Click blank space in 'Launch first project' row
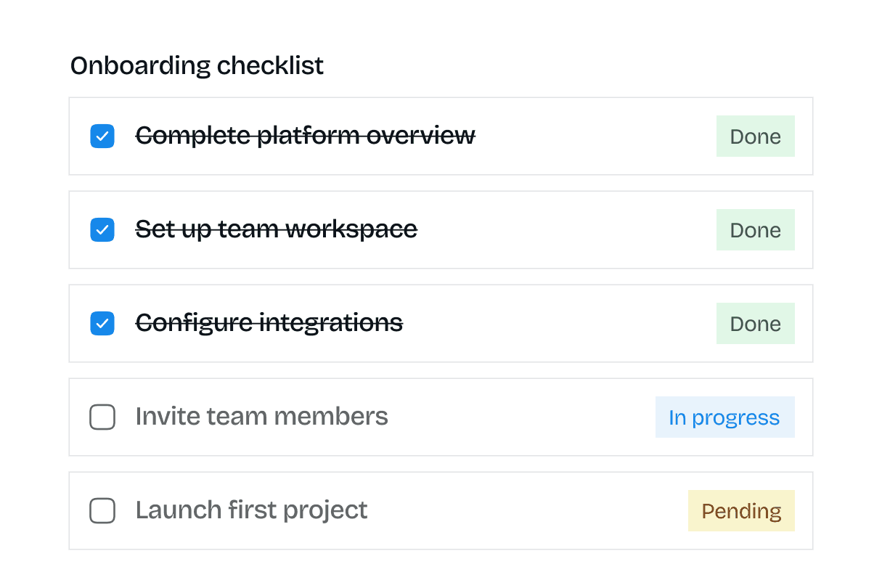This screenshot has width=882, height=588. click(523, 511)
